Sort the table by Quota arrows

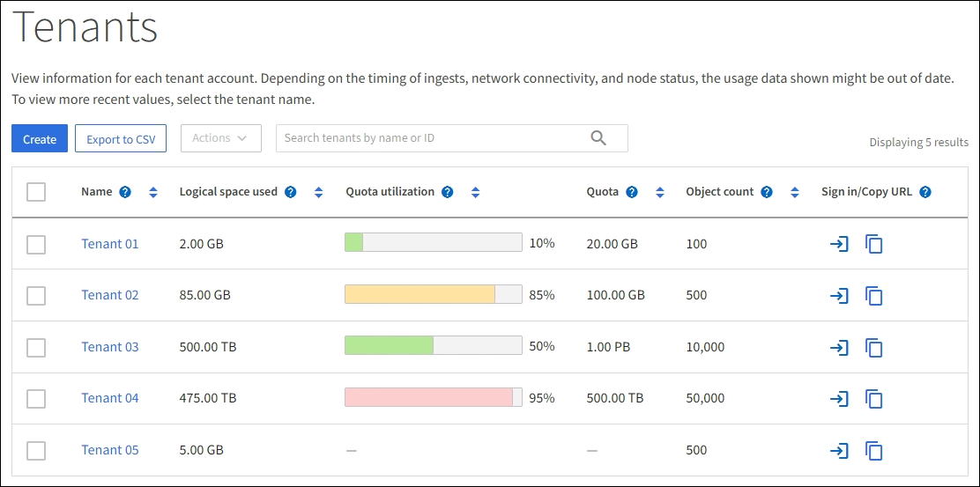(x=660, y=192)
